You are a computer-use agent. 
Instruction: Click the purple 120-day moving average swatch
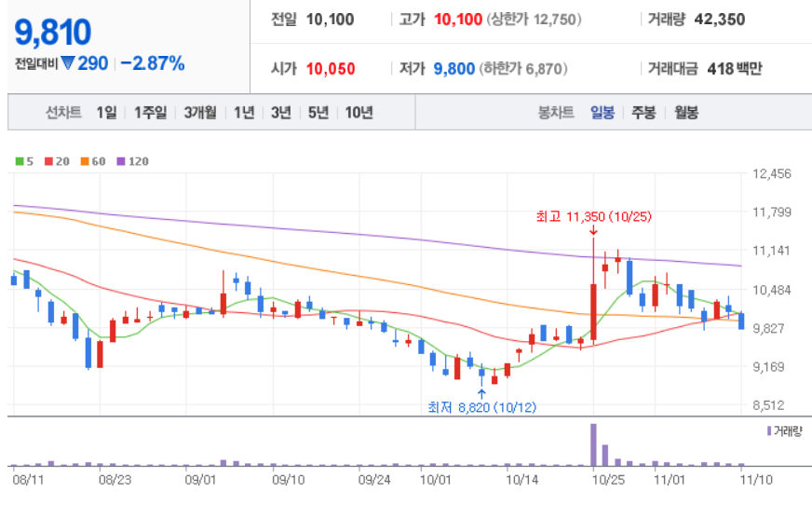121,161
